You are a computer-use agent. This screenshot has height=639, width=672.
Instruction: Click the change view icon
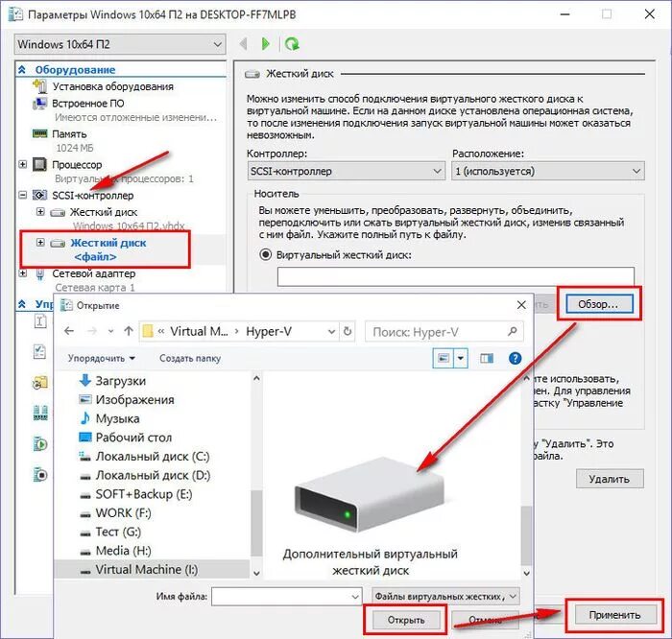click(444, 358)
